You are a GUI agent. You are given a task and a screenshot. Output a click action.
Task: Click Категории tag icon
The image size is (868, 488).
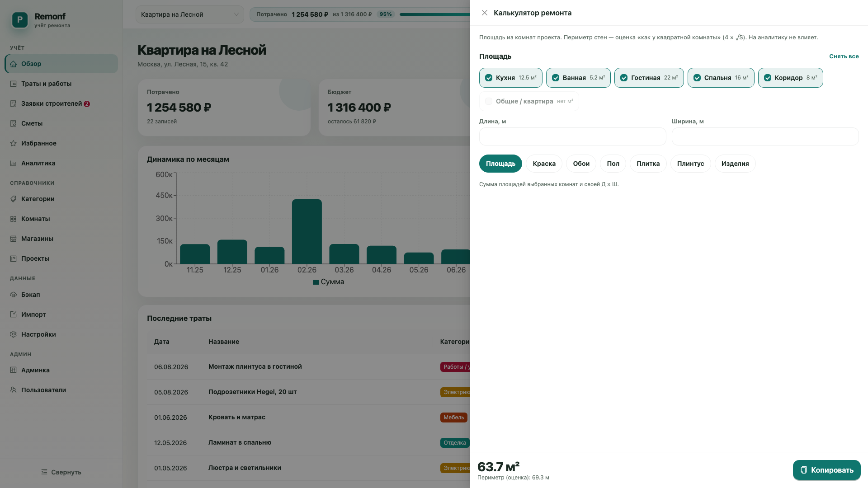(x=14, y=199)
